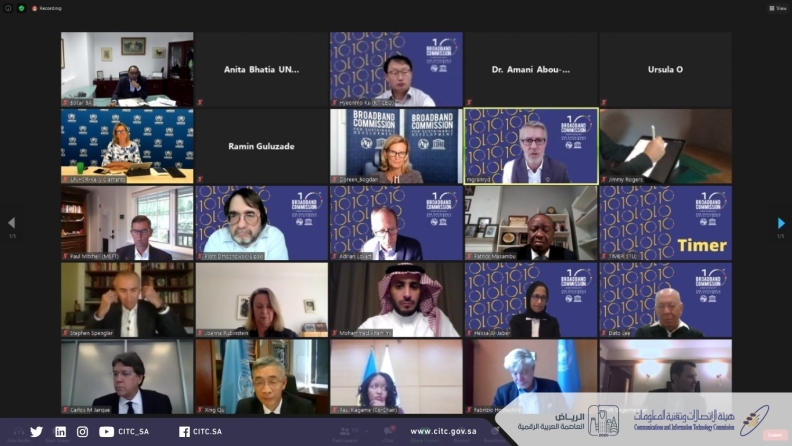
Task: Open the www.citc.gov.sa link
Action: coord(443,431)
